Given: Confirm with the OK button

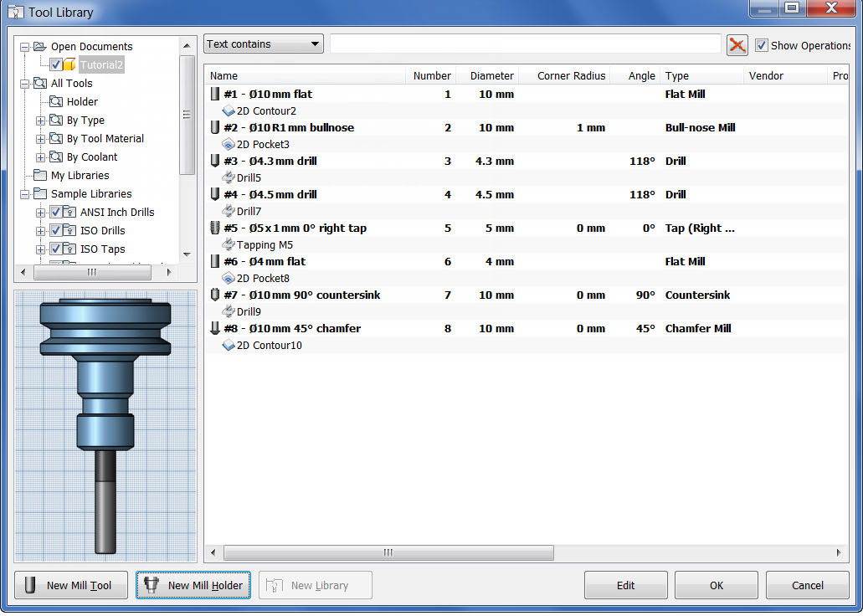Looking at the screenshot, I should coord(716,585).
